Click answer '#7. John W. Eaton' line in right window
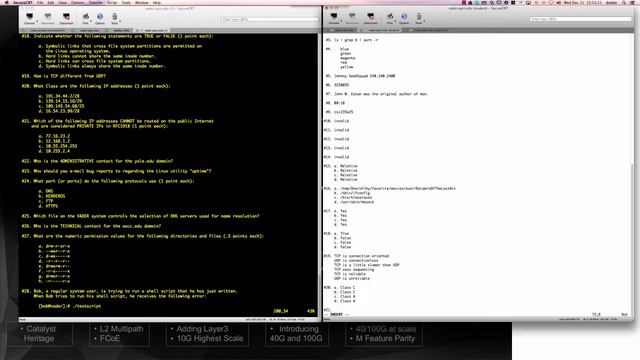 (x=376, y=94)
